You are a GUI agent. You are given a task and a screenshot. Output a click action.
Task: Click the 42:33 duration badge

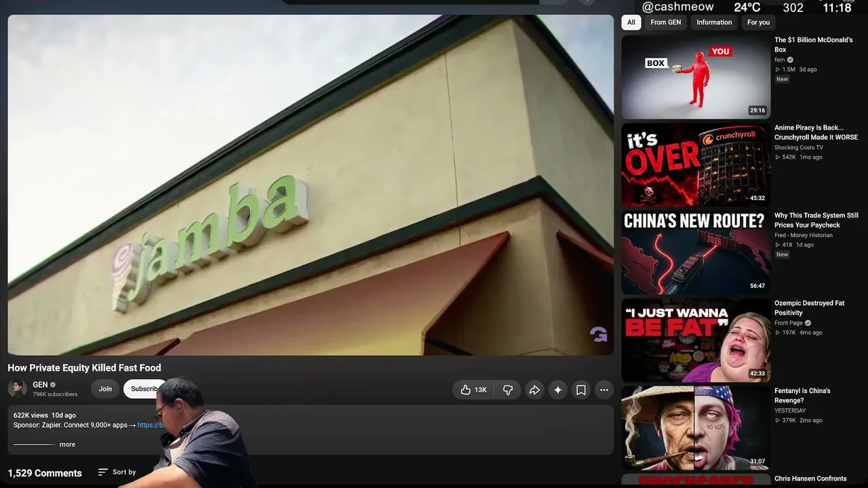click(x=757, y=373)
